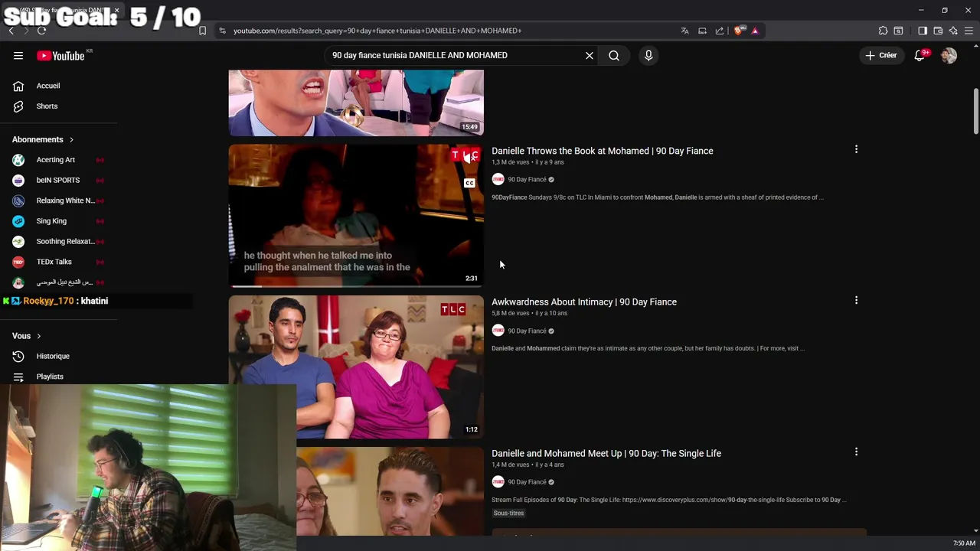Open more options for Danielle and Mohamed Meet Up

click(856, 452)
